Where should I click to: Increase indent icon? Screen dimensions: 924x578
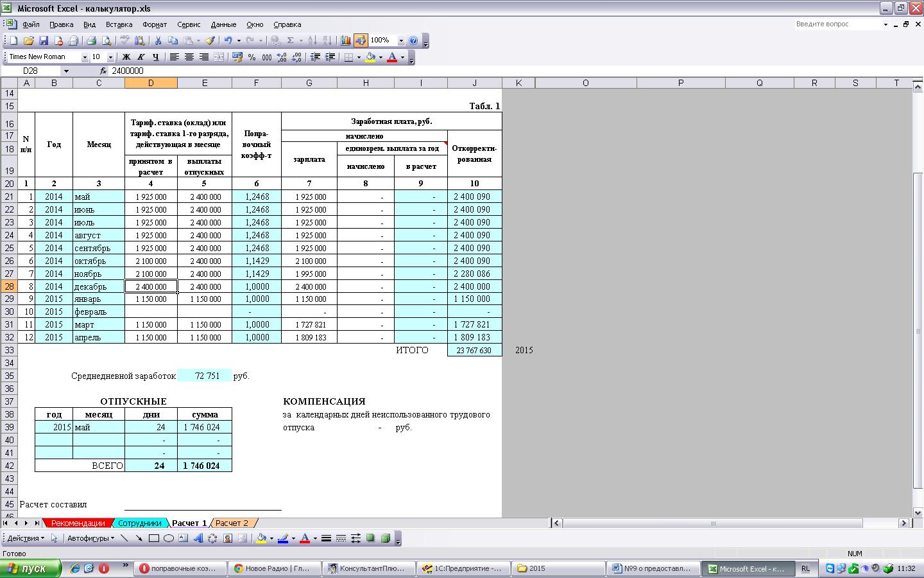coord(330,57)
